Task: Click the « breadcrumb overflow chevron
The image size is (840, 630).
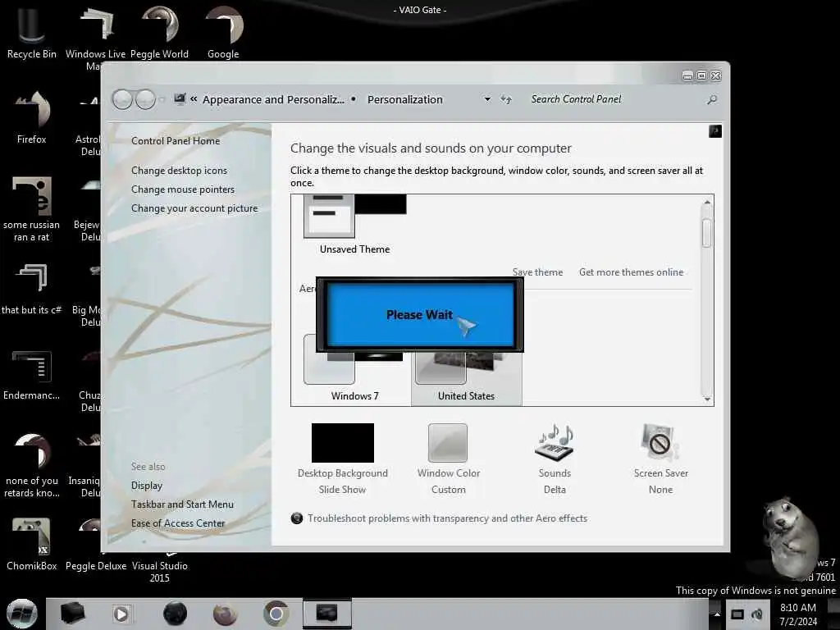Action: (194, 99)
